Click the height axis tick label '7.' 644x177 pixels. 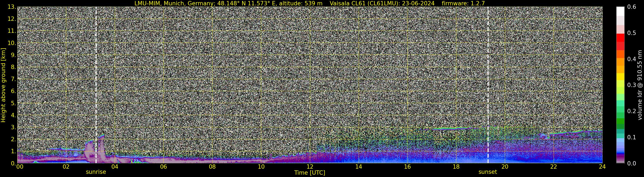(13, 79)
